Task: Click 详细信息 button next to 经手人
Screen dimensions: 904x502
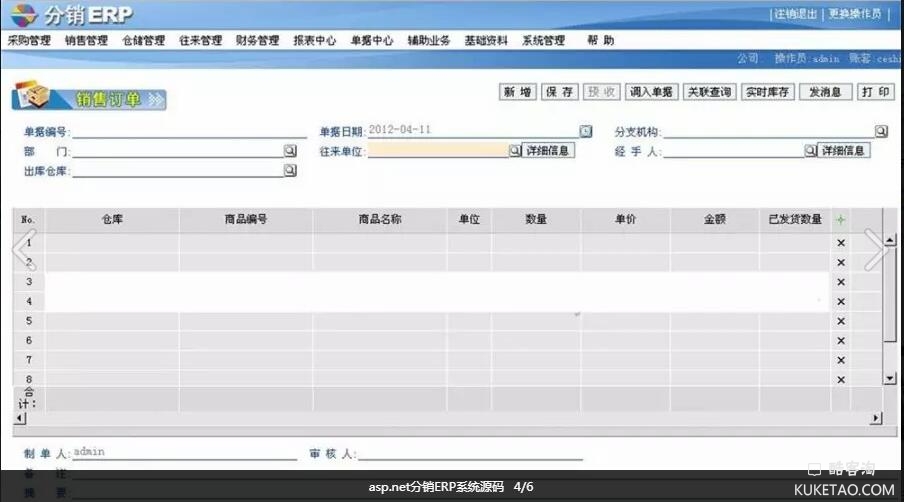Action: tap(843, 150)
